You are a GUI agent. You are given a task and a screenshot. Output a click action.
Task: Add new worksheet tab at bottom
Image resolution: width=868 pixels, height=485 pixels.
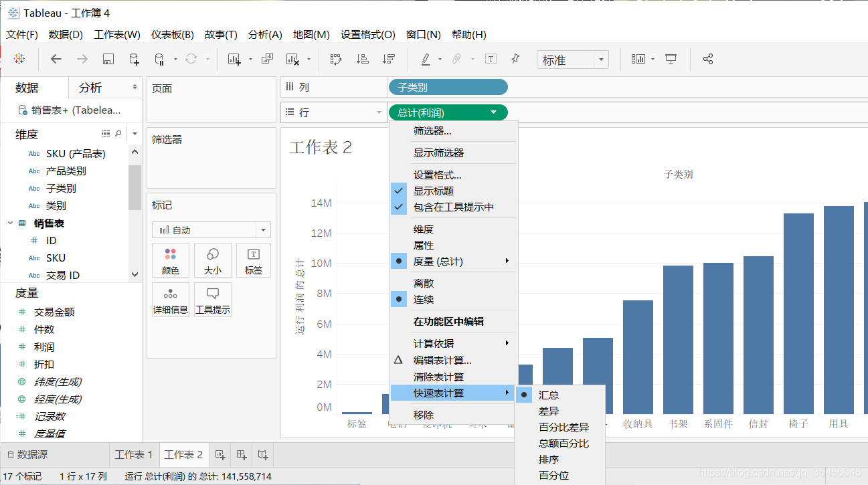pyautogui.click(x=220, y=455)
